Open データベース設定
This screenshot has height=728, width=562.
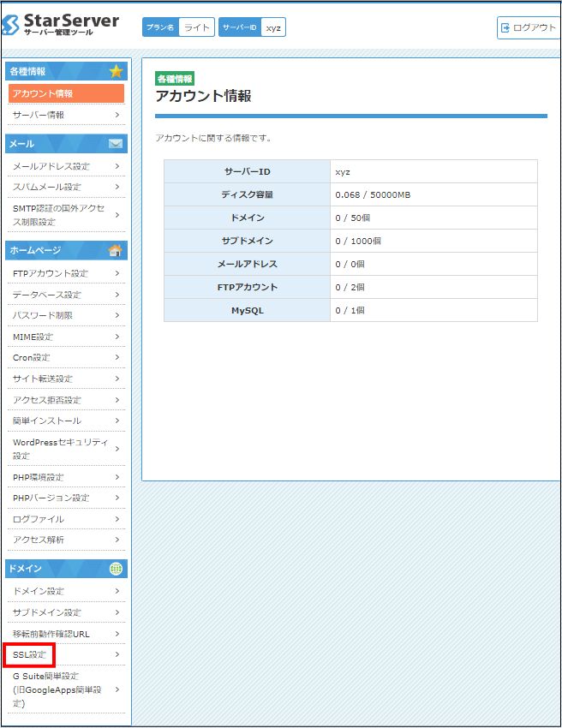67,295
